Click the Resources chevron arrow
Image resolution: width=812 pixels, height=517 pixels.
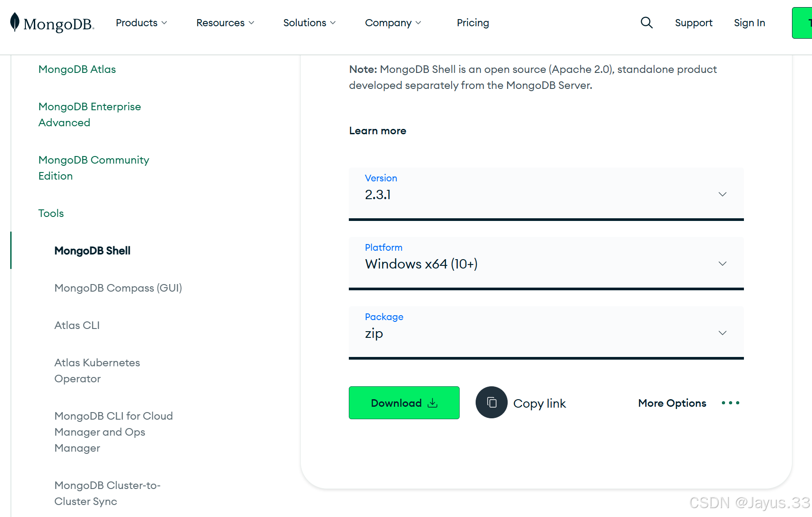click(x=251, y=23)
